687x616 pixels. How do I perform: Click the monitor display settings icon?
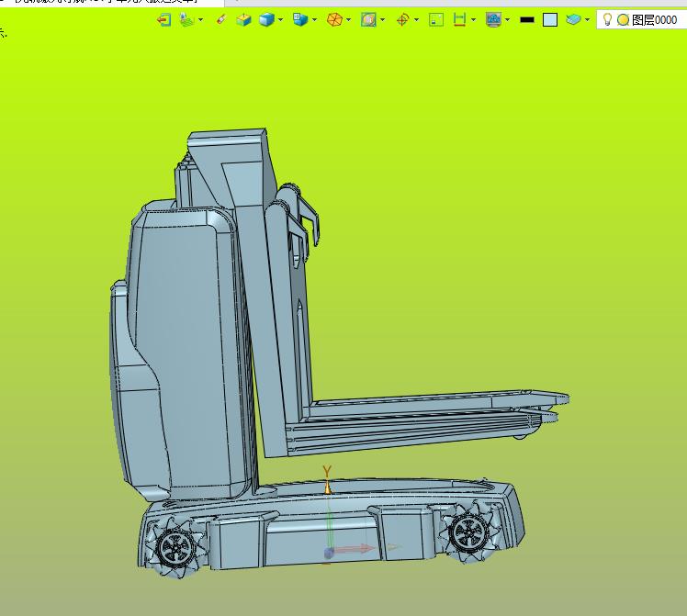pos(494,19)
